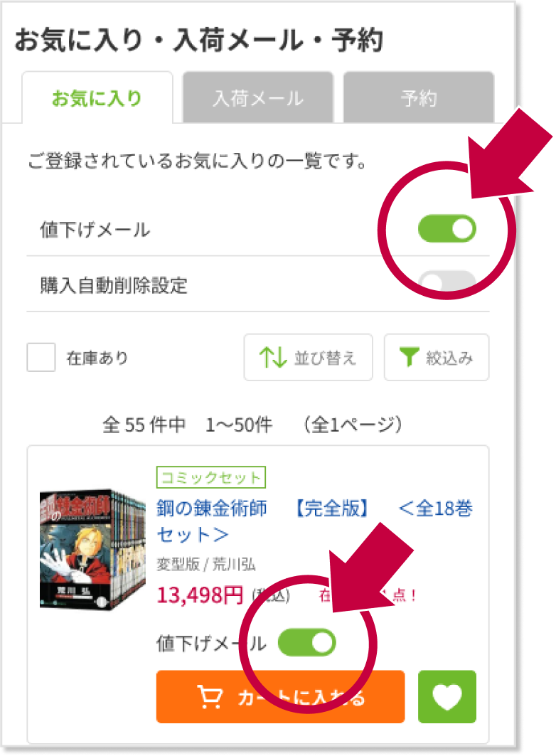556x756 pixels.
Task: Click the shopping cart icon
Action: 210,697
